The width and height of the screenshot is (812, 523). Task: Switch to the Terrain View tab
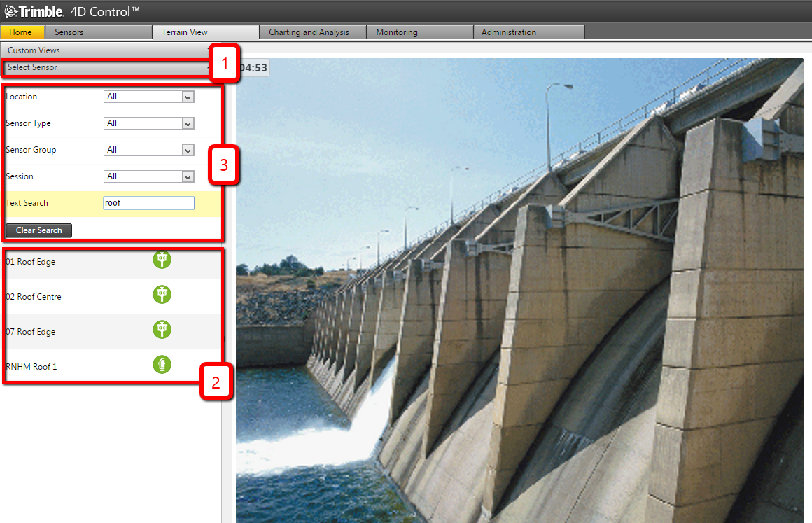pos(206,32)
